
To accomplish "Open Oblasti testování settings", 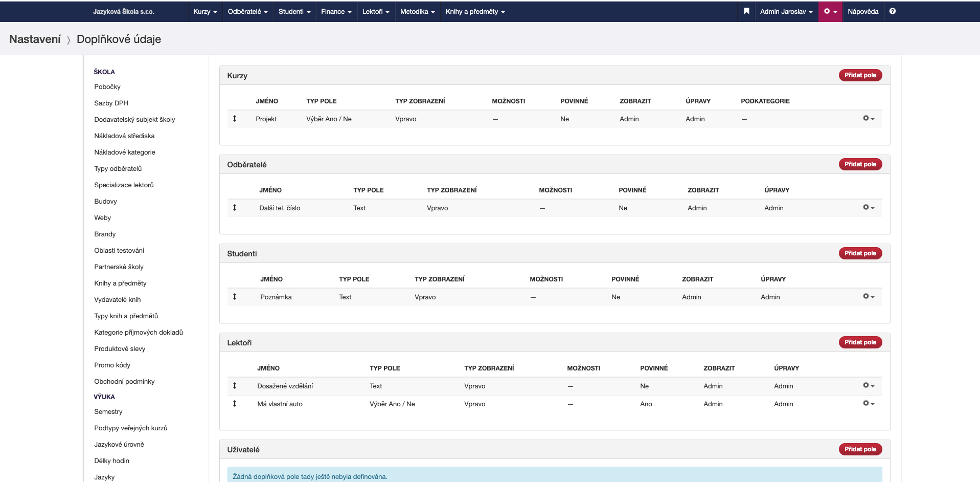I will tap(119, 251).
